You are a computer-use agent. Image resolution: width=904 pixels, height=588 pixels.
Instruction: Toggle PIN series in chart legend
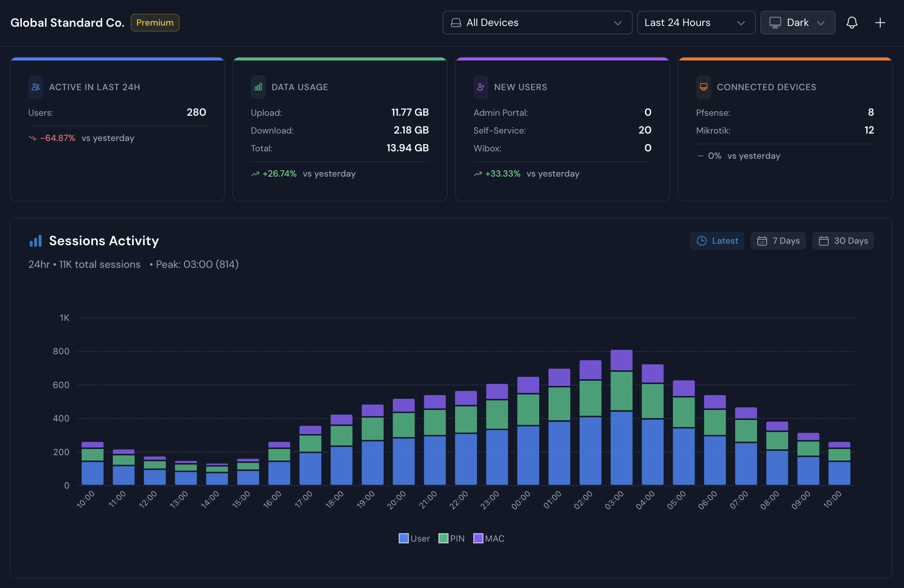pos(457,538)
